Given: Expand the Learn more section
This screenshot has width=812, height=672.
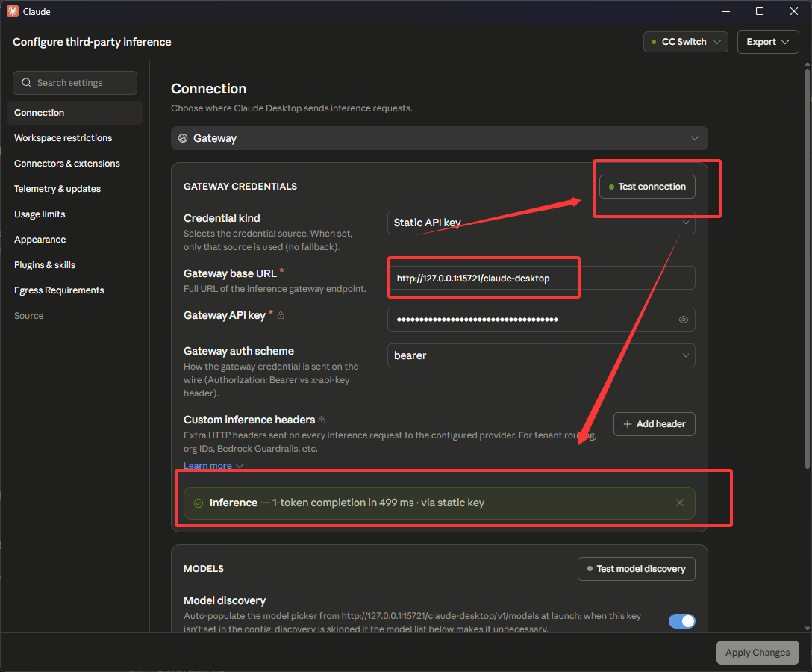Looking at the screenshot, I should coord(213,465).
